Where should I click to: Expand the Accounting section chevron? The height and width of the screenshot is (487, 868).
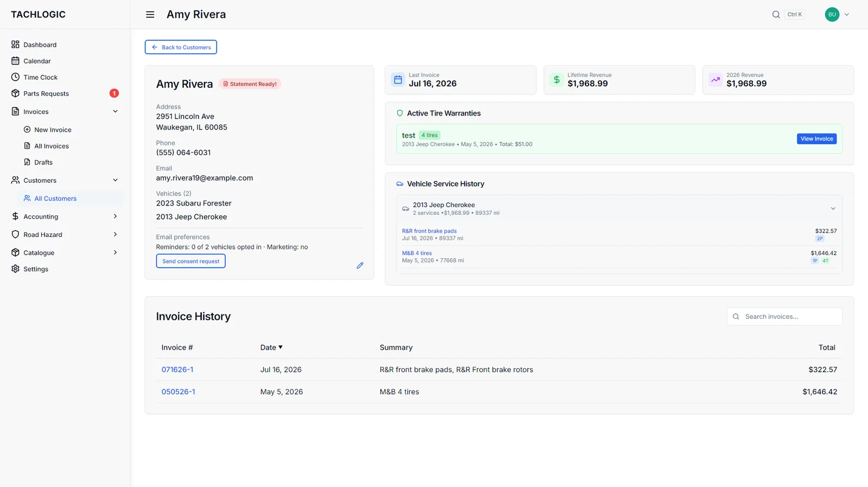point(115,216)
